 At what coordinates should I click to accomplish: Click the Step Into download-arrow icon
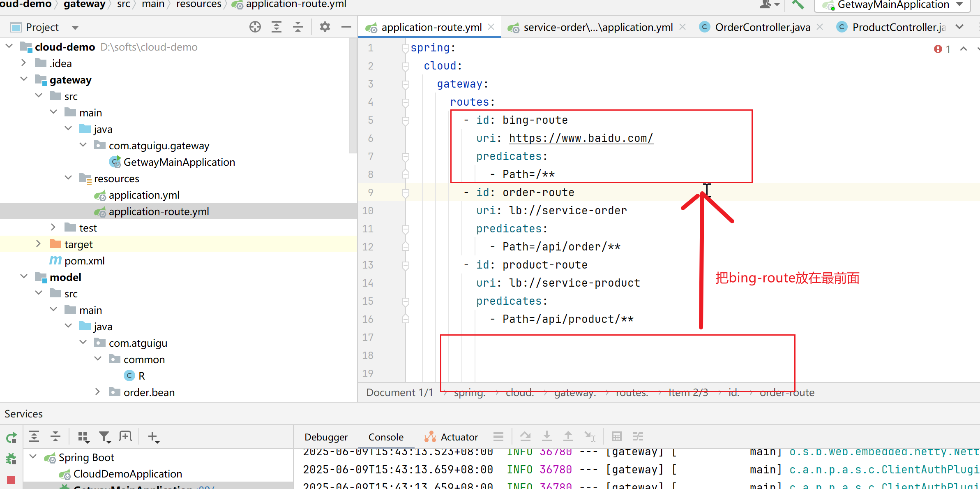click(x=547, y=437)
